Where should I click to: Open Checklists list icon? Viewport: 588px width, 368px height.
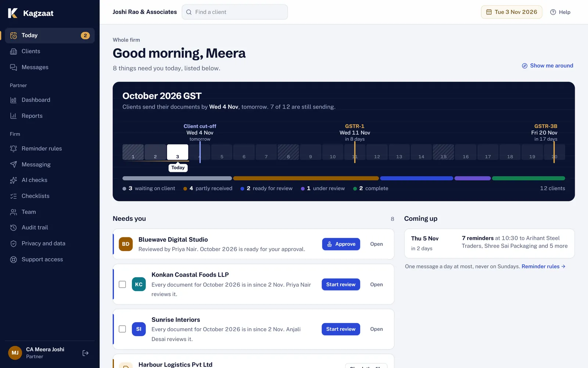tap(14, 196)
